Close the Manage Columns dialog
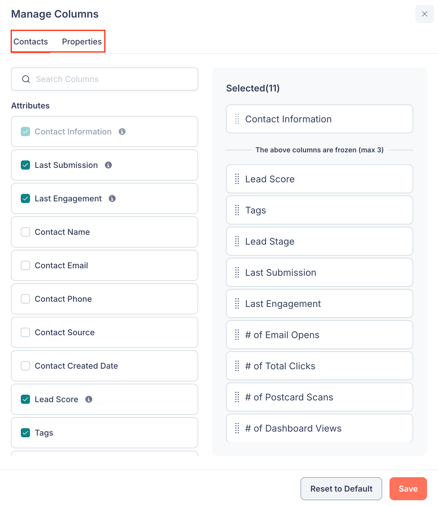The height and width of the screenshot is (506, 438). click(x=424, y=14)
